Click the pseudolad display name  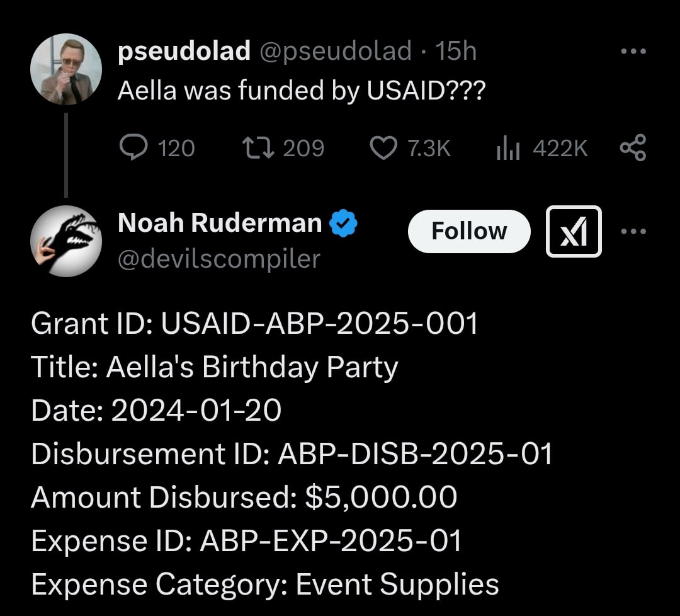[184, 52]
